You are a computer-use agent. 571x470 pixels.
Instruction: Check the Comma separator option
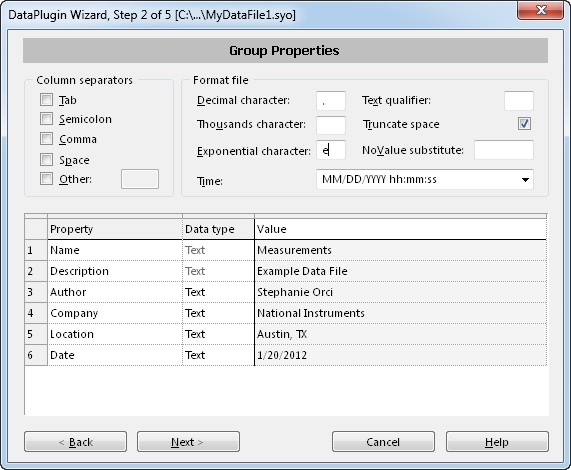[46, 138]
